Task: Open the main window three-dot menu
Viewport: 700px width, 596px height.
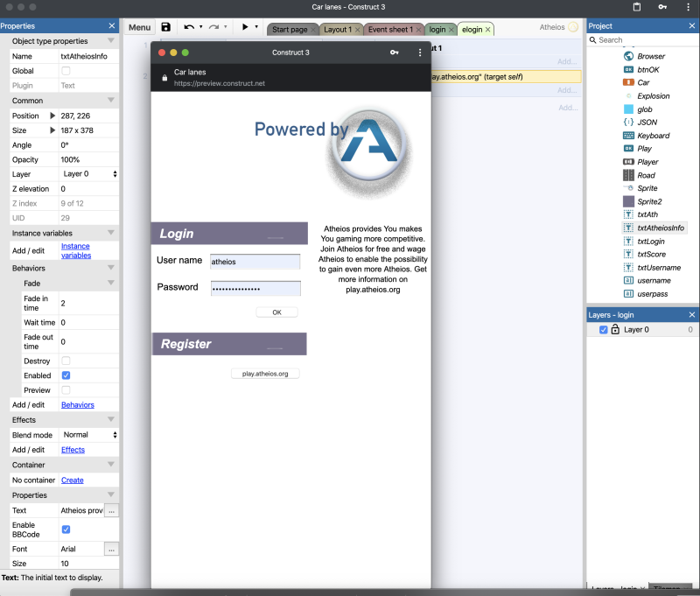Action: (688, 7)
